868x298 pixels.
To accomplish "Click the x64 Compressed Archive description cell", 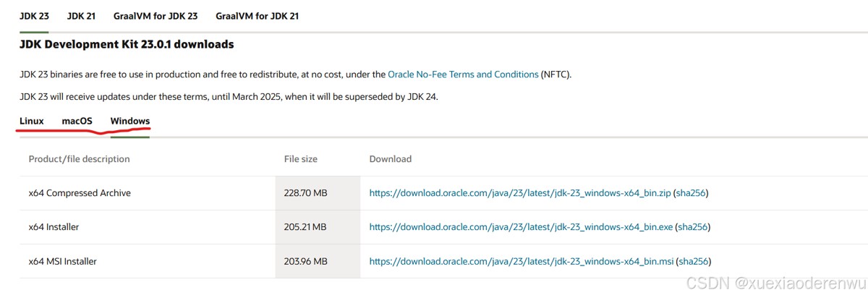I will pyautogui.click(x=80, y=193).
